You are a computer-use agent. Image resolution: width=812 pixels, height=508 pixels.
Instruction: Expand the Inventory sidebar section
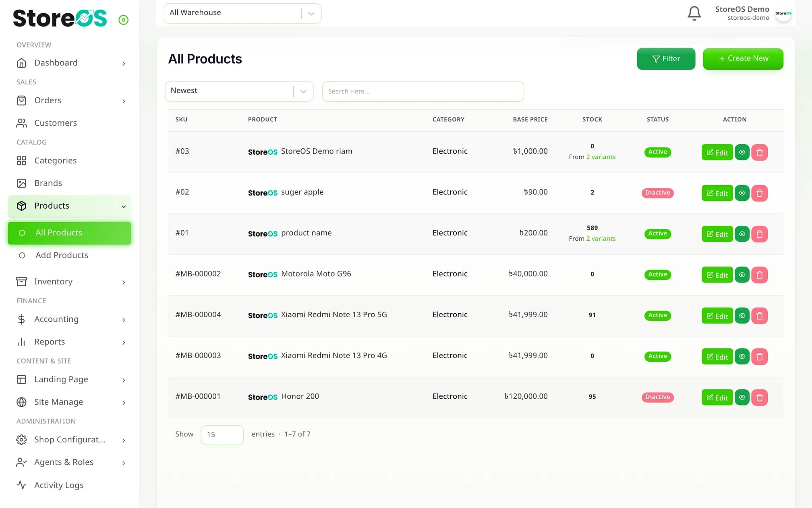69,281
